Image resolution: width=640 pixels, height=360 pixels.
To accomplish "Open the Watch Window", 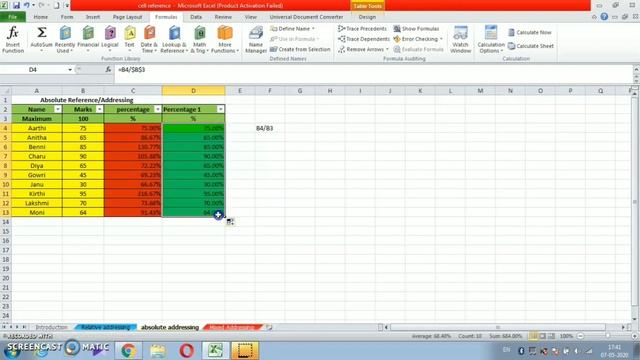I will [460, 40].
